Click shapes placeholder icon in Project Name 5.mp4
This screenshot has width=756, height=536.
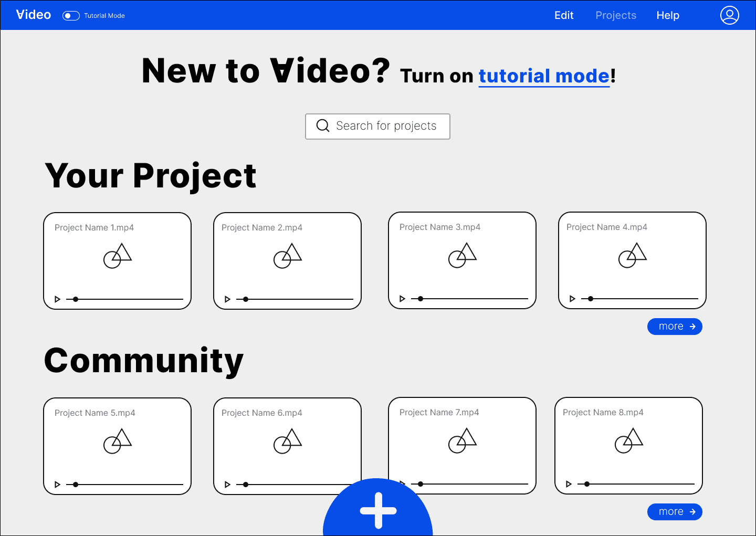(x=118, y=441)
